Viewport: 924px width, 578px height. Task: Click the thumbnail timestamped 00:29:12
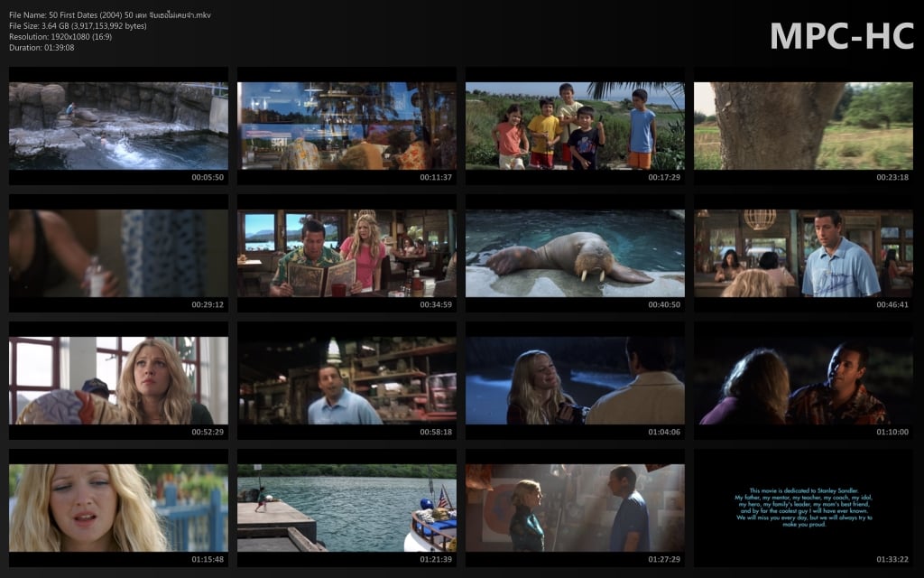click(x=118, y=253)
